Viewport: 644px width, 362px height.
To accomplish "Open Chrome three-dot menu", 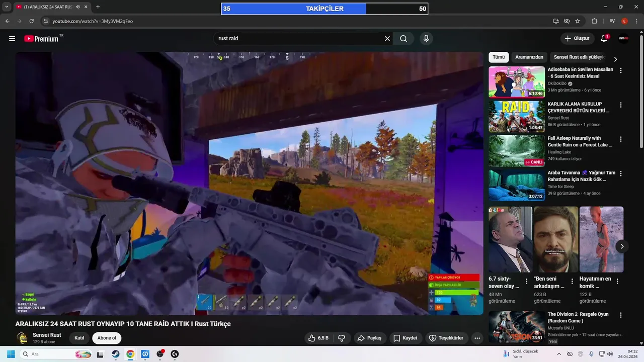I will tap(636, 21).
